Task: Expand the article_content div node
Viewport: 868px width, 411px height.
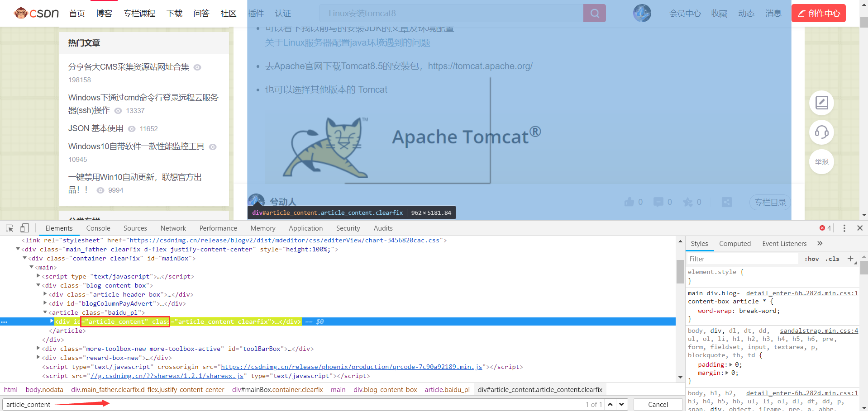Action: pyautogui.click(x=52, y=321)
